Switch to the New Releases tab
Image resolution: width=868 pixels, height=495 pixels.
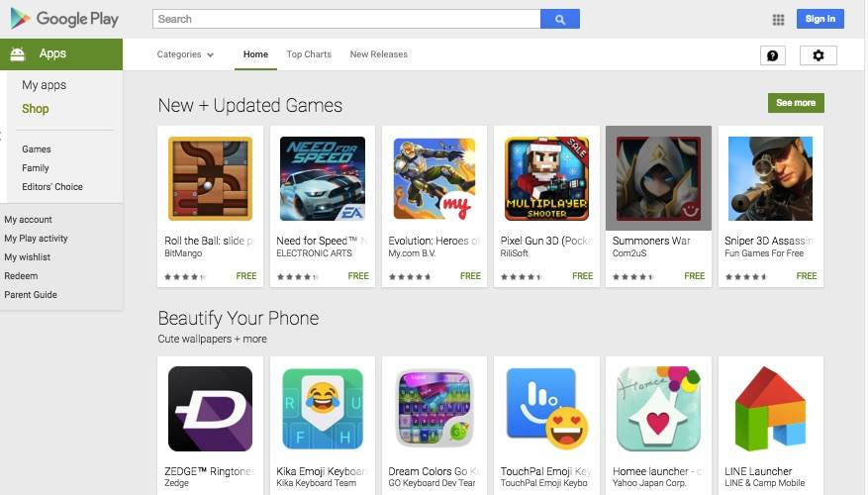[x=379, y=54]
